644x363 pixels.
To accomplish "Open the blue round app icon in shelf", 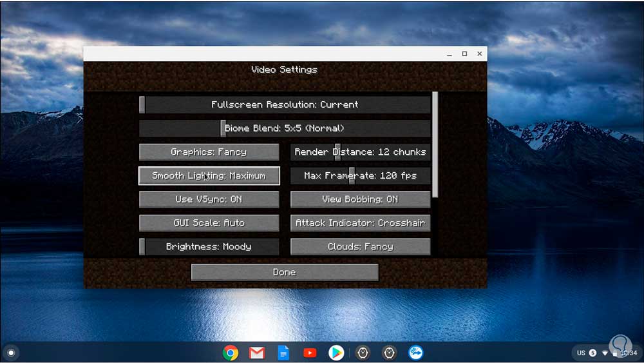I will click(415, 353).
